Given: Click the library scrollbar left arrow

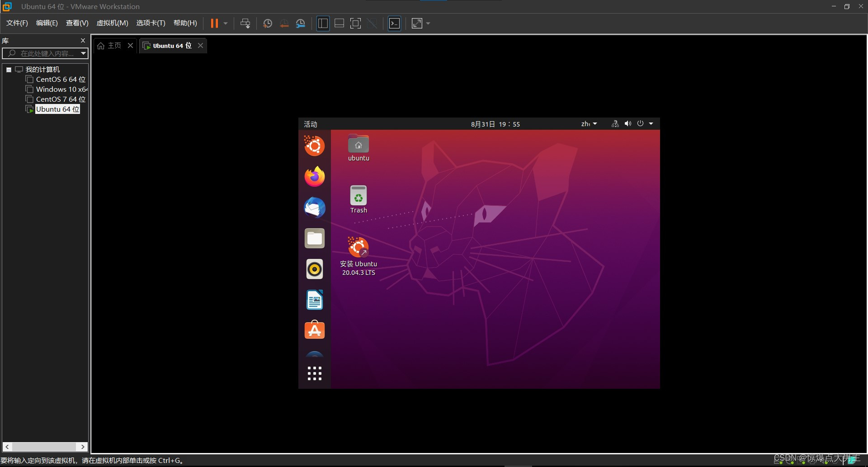Looking at the screenshot, I should [7, 447].
